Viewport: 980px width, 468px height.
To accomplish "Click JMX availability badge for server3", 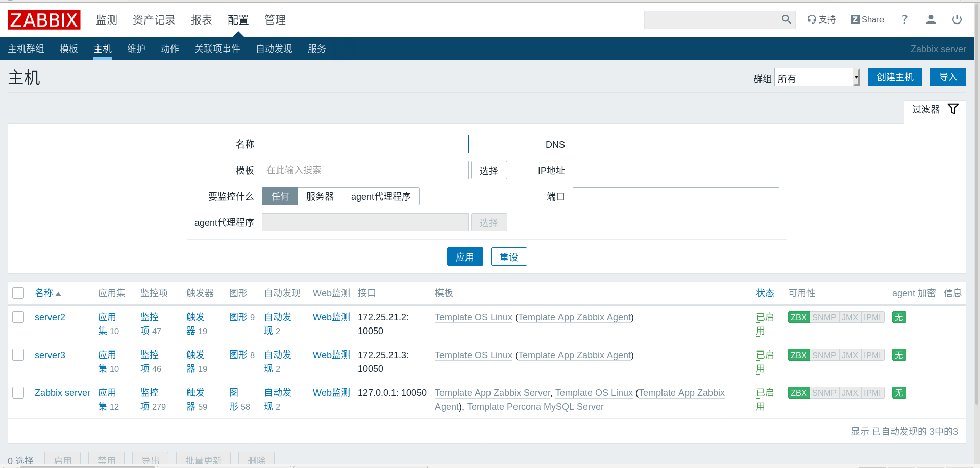I will point(850,355).
